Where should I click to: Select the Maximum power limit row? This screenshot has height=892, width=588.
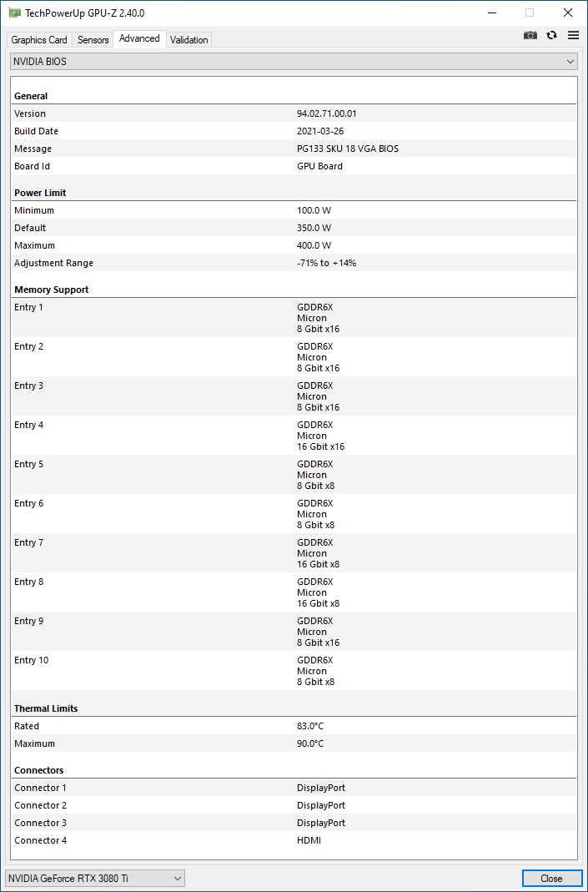(x=294, y=245)
